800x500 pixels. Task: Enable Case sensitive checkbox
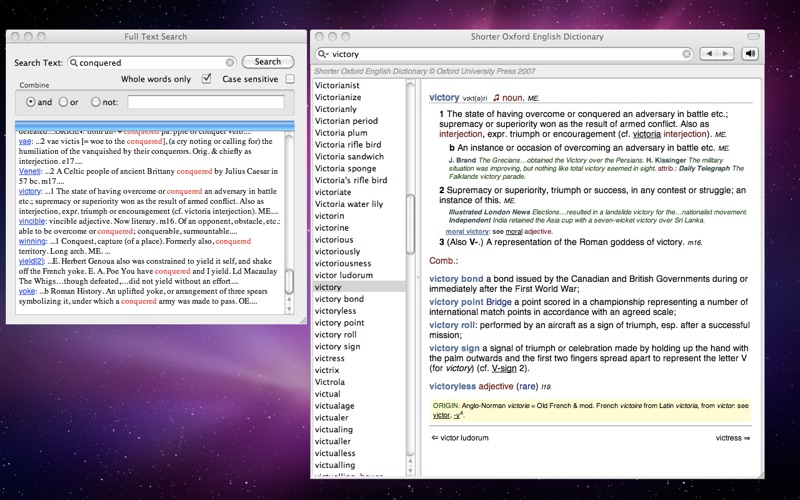coord(290,79)
